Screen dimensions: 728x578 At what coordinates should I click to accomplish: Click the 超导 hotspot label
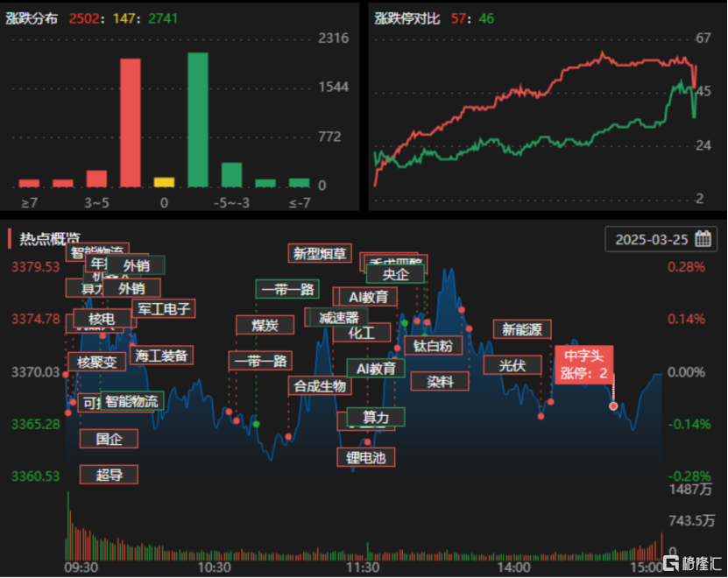109,475
